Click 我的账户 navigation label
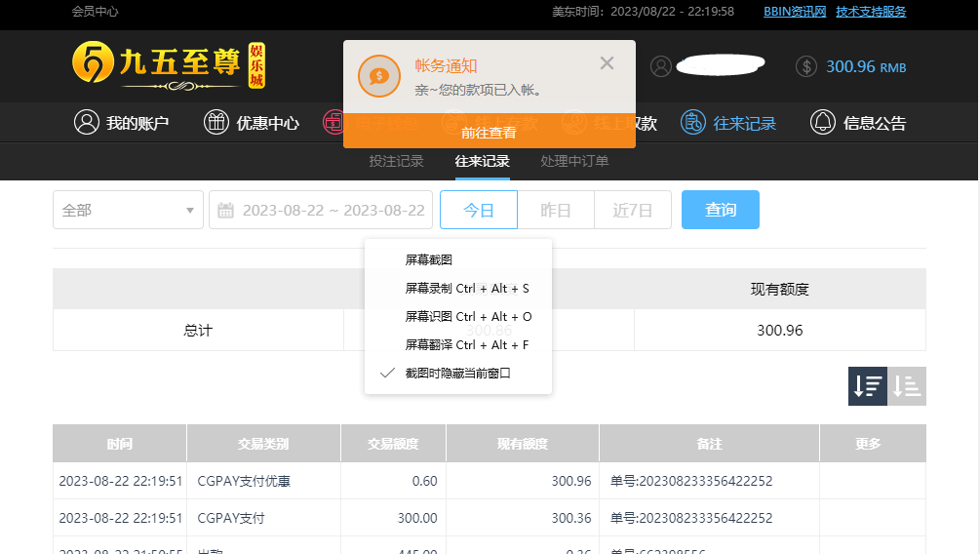This screenshot has height=554, width=980. point(137,123)
